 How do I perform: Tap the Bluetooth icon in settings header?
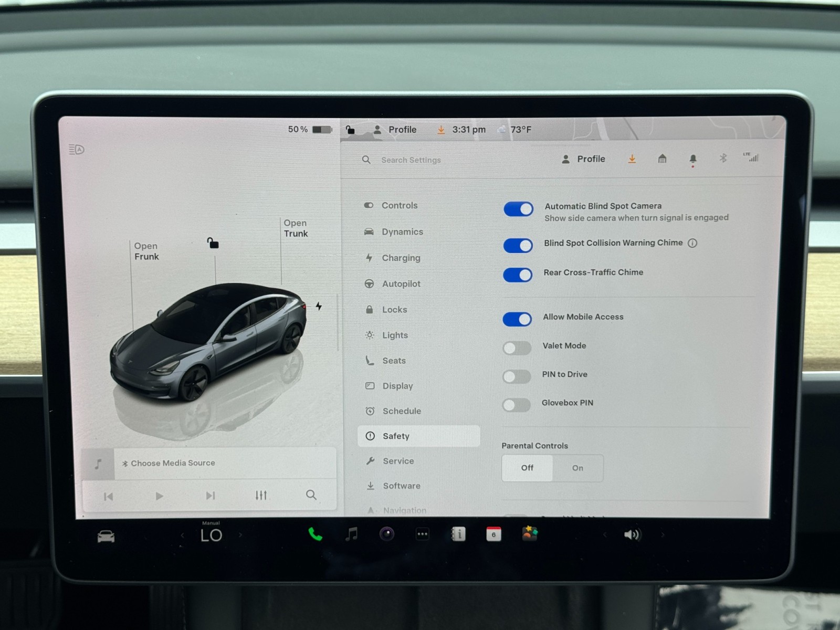pyautogui.click(x=723, y=159)
